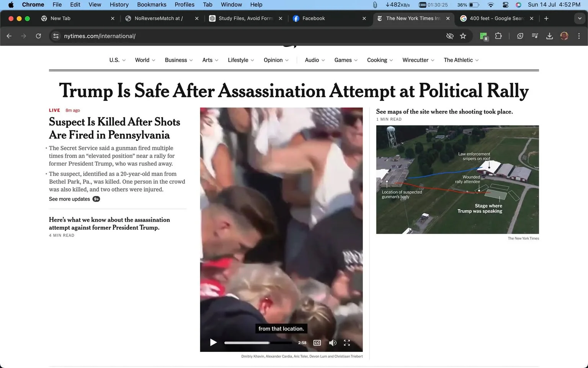The height and width of the screenshot is (368, 588).
Task: Expand the World section dropdown
Action: [145, 60]
